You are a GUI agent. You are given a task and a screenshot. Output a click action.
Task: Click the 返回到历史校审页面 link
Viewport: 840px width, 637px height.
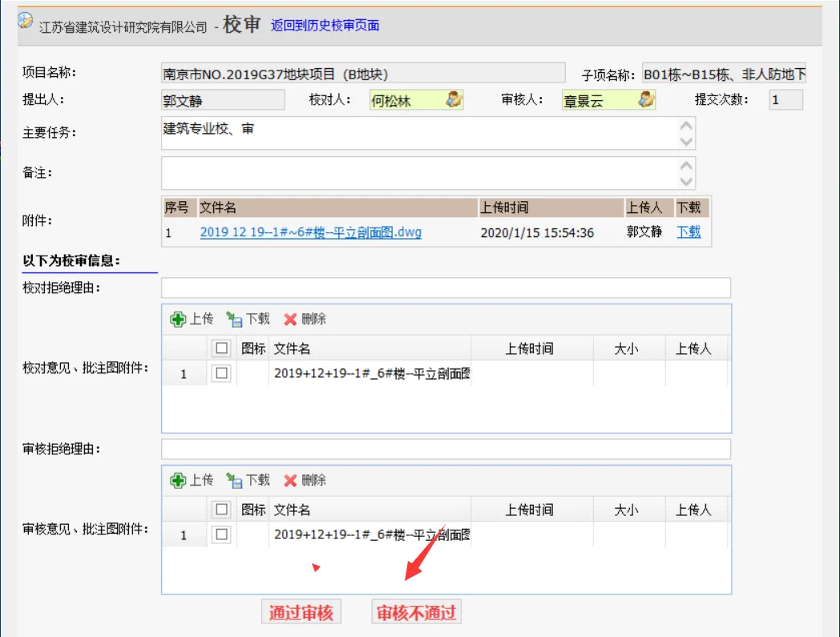[325, 25]
